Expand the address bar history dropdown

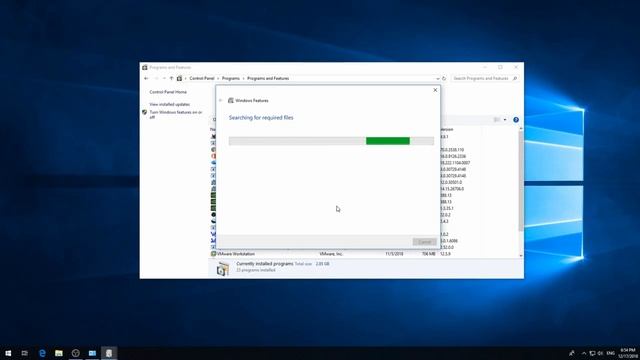point(438,78)
